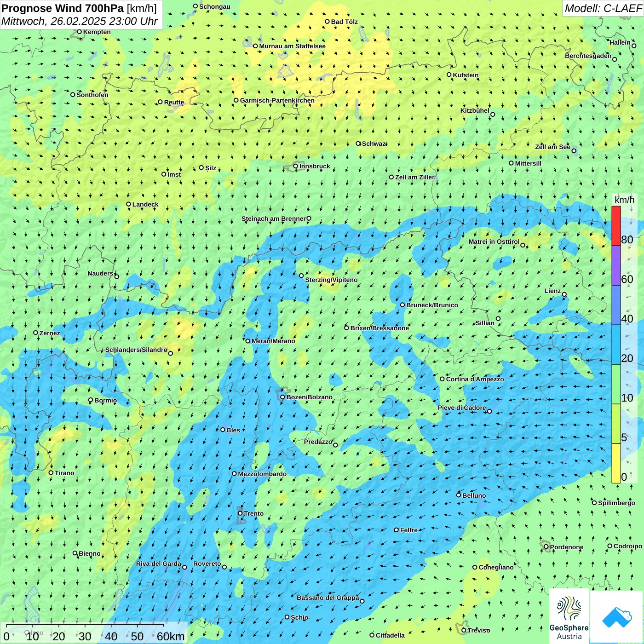Click the Conegliano label
644x644 pixels.
(496, 567)
